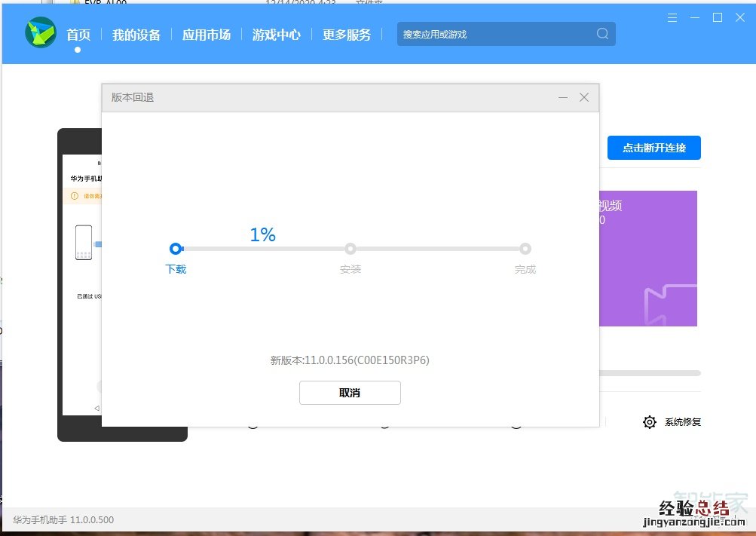Click the HiSuite logo icon
Image resolution: width=756 pixels, height=536 pixels.
tap(41, 33)
